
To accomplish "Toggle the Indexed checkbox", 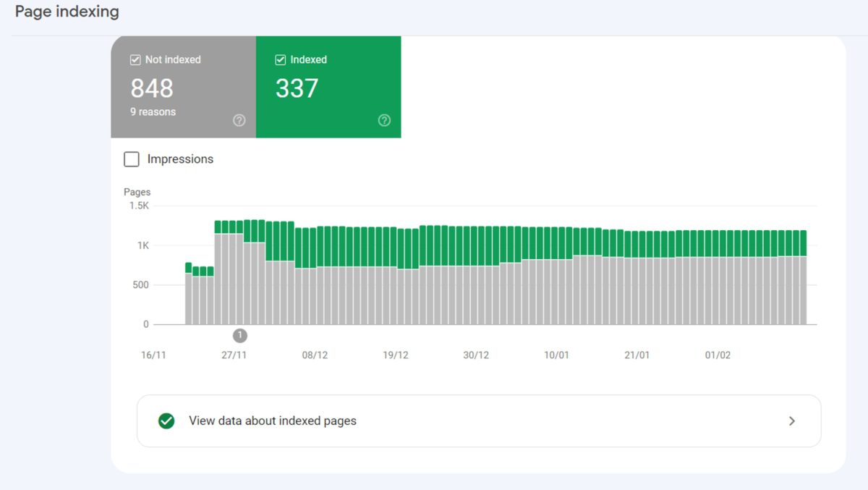I will click(281, 60).
